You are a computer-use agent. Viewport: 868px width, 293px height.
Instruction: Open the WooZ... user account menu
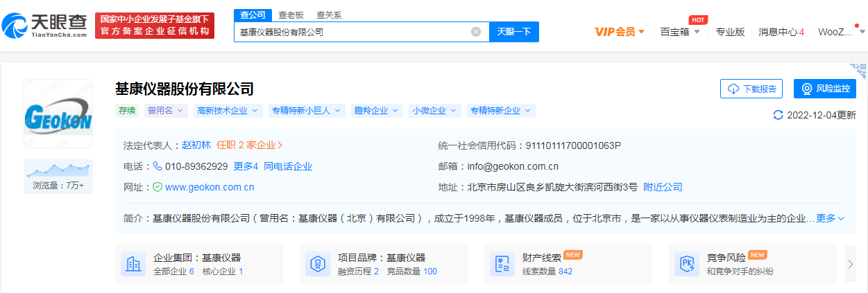[x=840, y=32]
